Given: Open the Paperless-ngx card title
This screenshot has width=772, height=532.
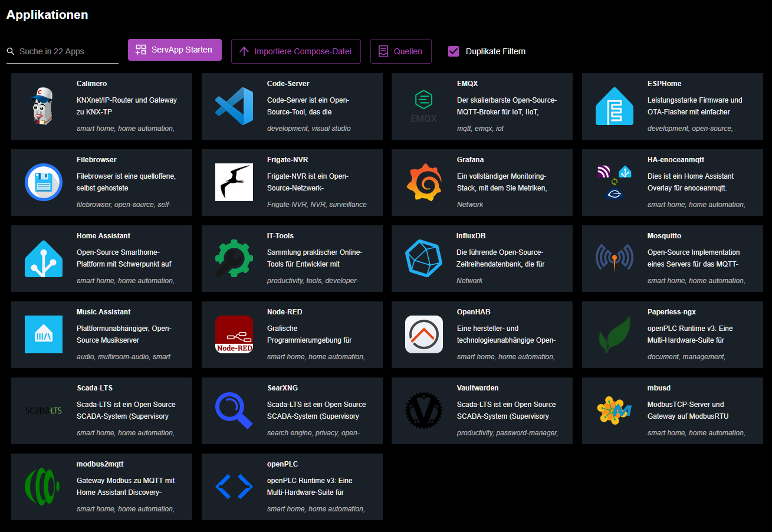Looking at the screenshot, I should click(x=672, y=312).
